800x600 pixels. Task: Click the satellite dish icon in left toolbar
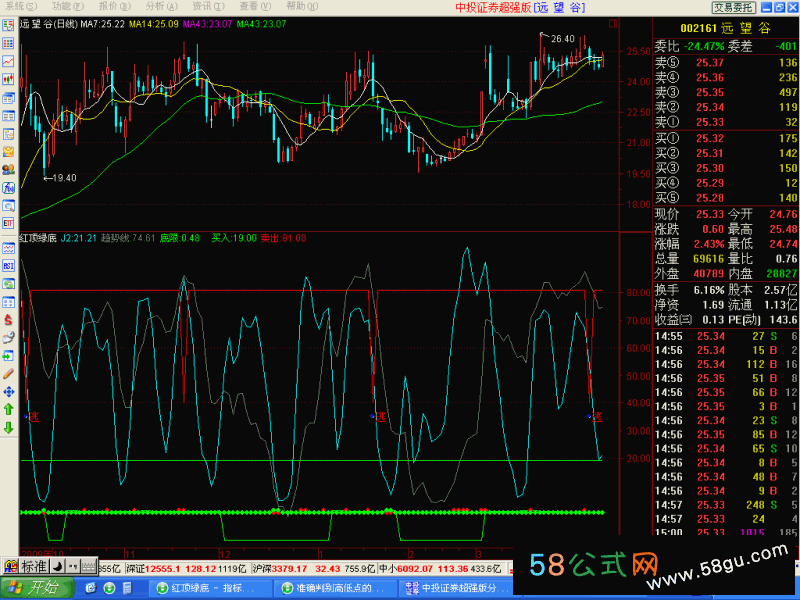pos(8,338)
